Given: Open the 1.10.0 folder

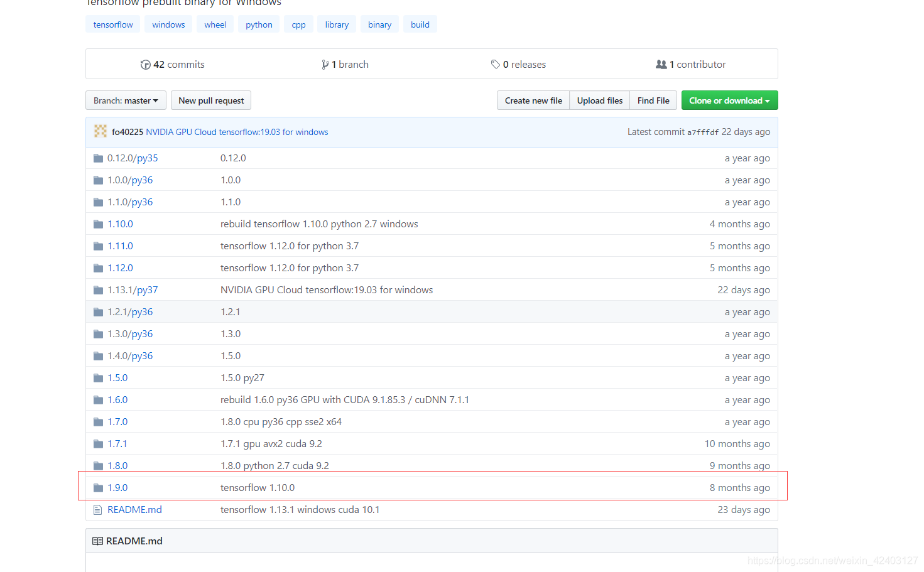Looking at the screenshot, I should pos(120,224).
